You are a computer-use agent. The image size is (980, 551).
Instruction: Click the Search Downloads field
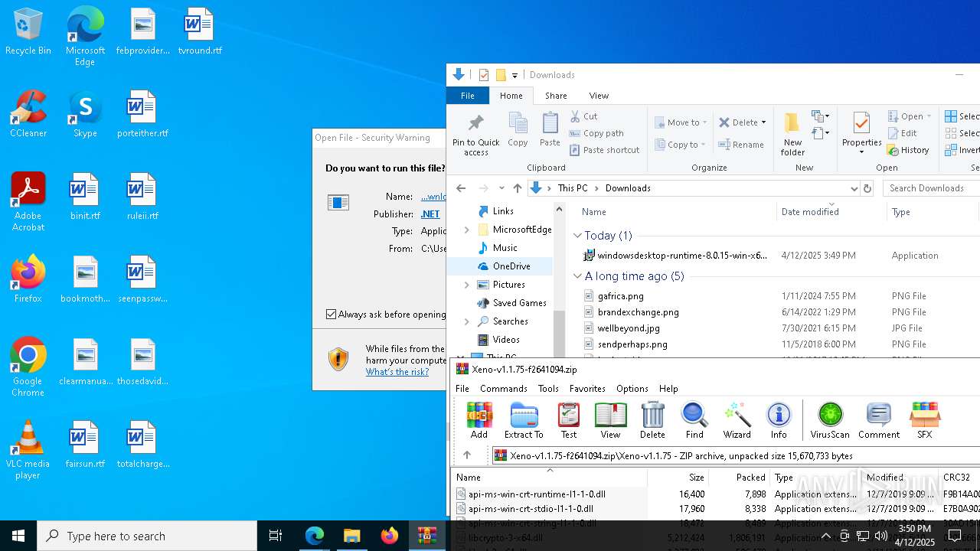pos(931,188)
